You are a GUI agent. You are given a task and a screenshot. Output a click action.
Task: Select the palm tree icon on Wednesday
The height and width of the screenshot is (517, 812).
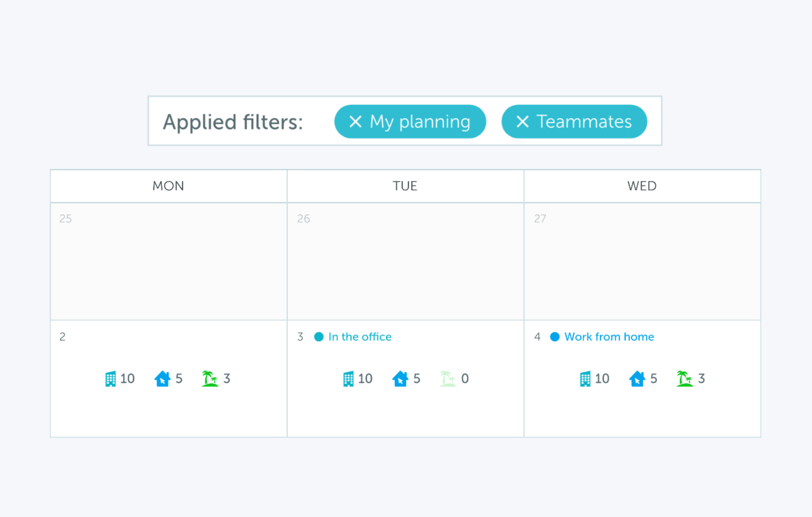click(685, 378)
